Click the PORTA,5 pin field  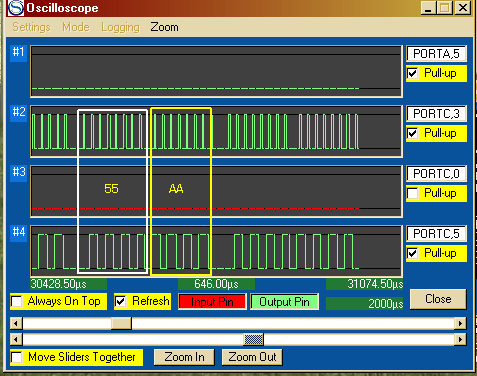(436, 54)
